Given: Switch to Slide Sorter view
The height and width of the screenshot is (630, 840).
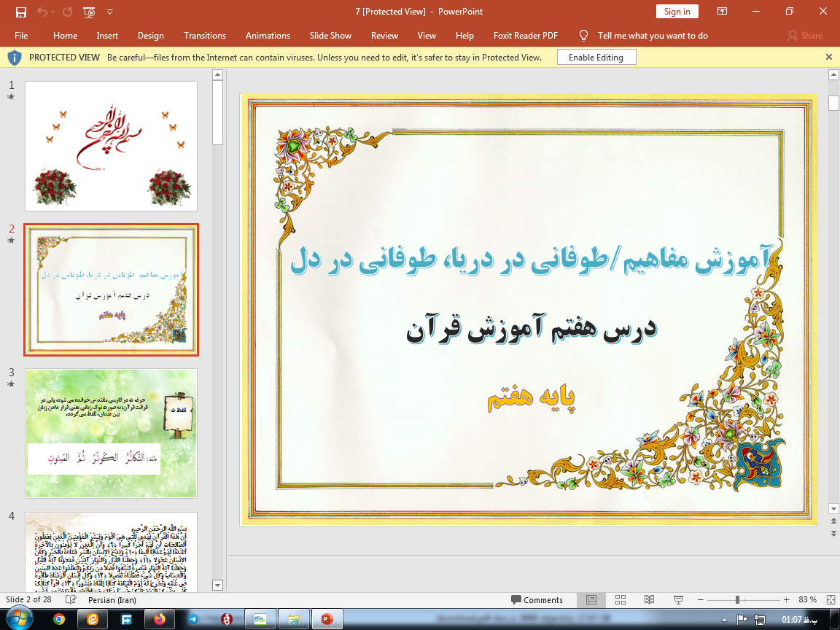Looking at the screenshot, I should (x=621, y=599).
